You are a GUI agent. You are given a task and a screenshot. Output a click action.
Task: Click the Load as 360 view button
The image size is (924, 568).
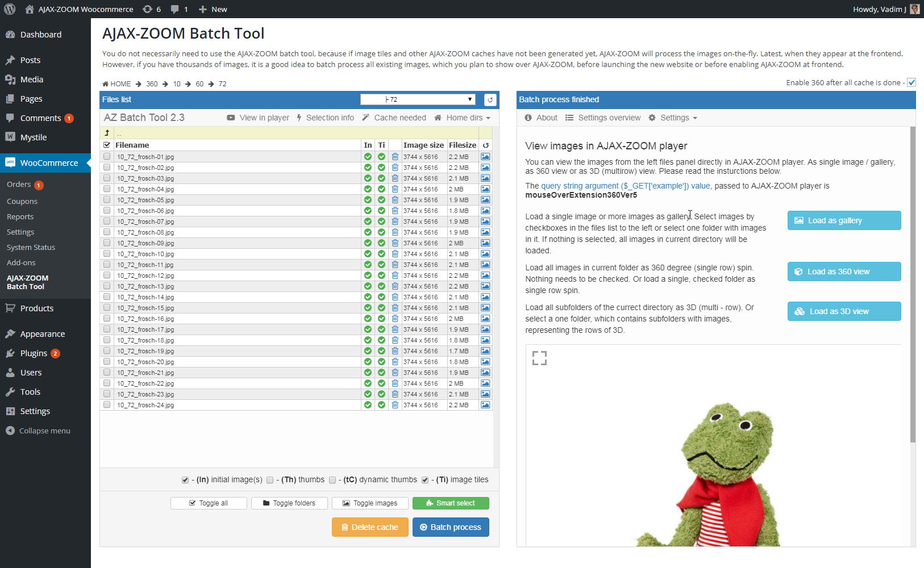tap(844, 272)
